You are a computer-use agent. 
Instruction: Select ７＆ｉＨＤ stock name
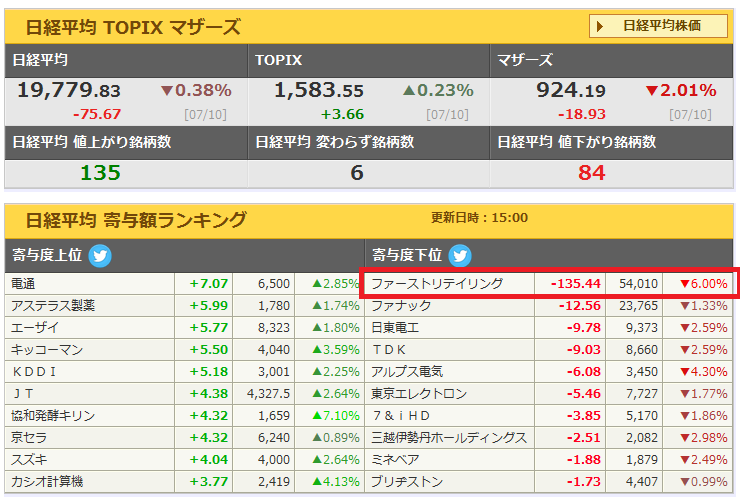click(x=401, y=416)
